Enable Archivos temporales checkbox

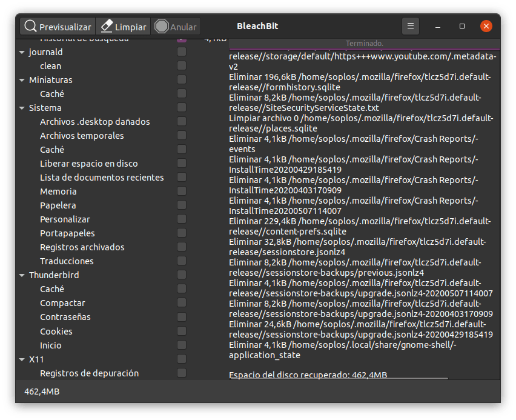[182, 135]
